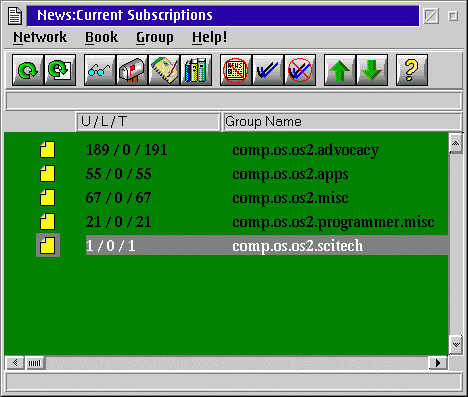
Task: Click the Group Name column header
Action: click(x=342, y=122)
